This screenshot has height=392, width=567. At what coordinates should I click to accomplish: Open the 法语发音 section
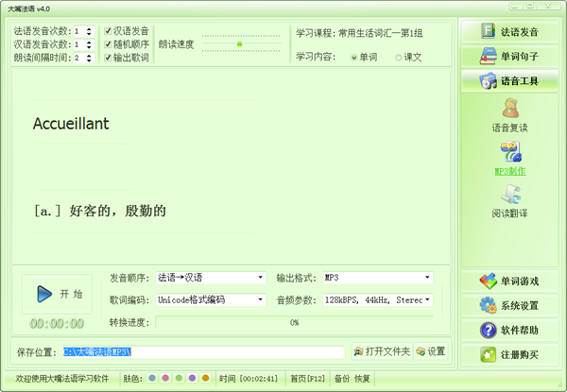point(509,32)
